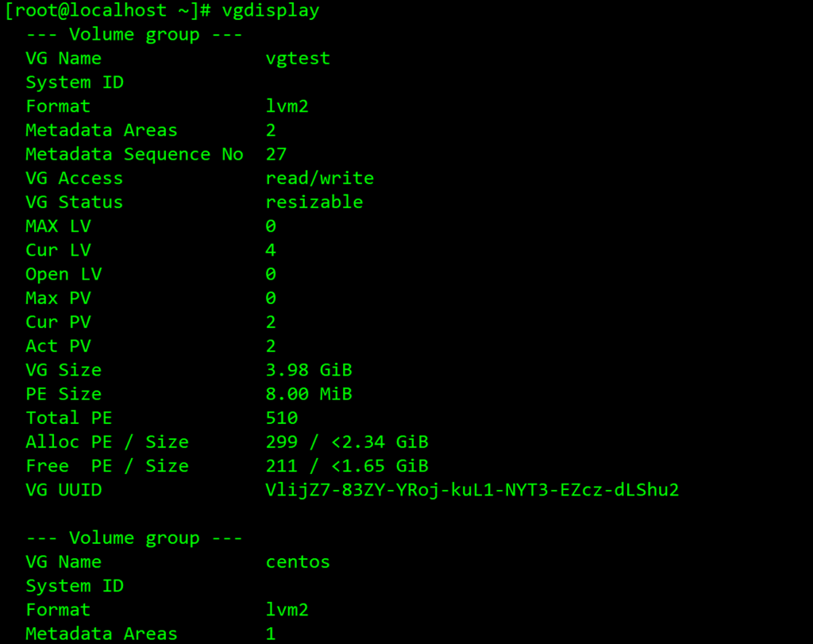813x644 pixels.
Task: Click the Alloc PE value 299 / <2.34 GiB
Action: pyautogui.click(x=347, y=442)
